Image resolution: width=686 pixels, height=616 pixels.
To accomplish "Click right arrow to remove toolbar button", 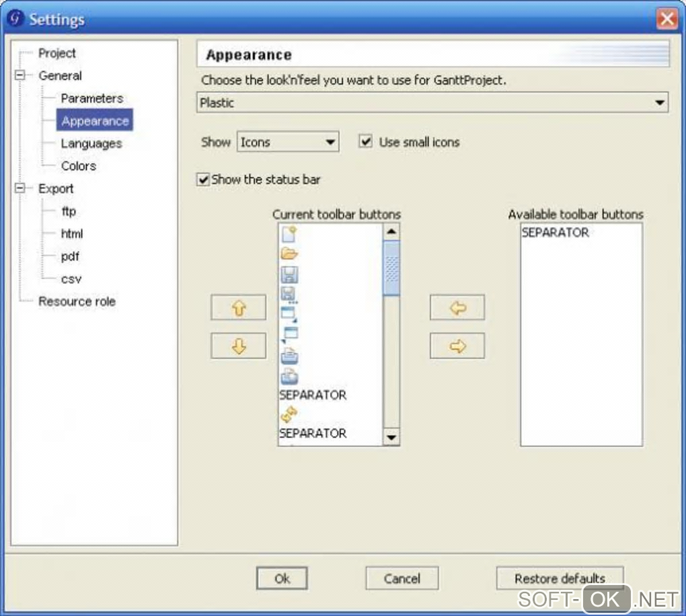I will [457, 346].
